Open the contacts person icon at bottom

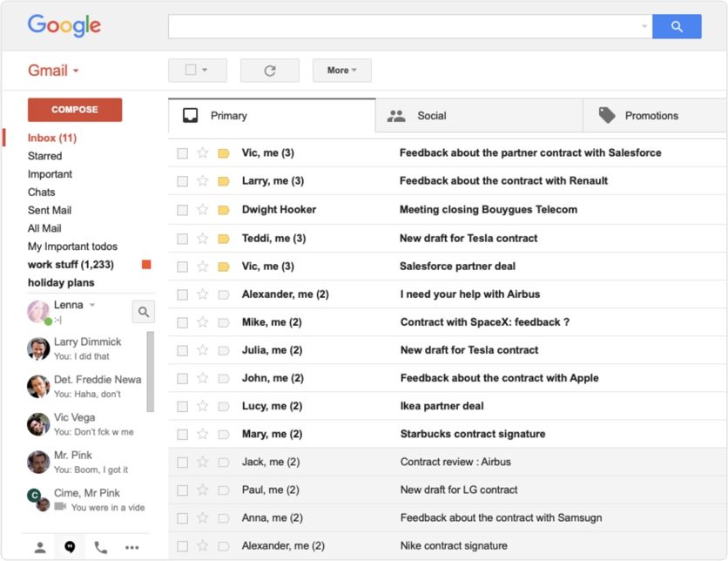(40, 548)
